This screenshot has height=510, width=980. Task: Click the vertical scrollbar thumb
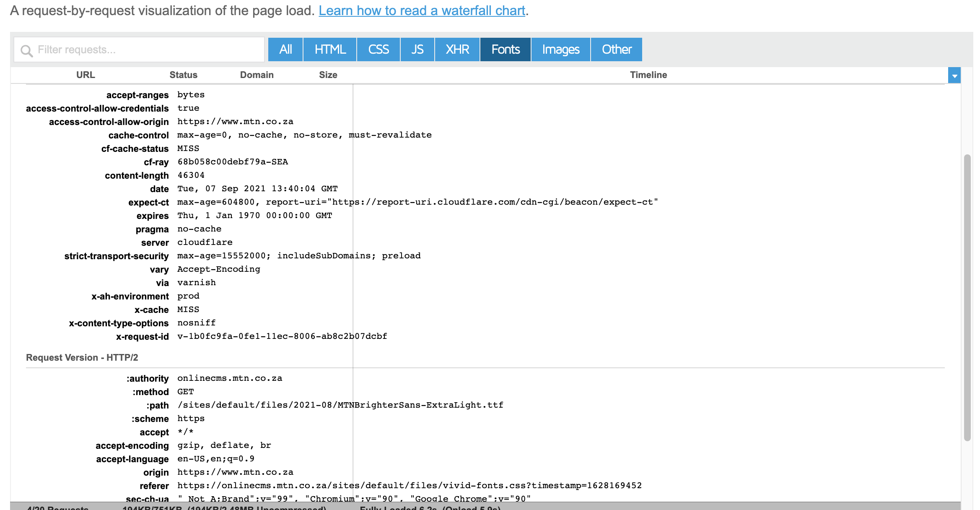[x=967, y=297]
